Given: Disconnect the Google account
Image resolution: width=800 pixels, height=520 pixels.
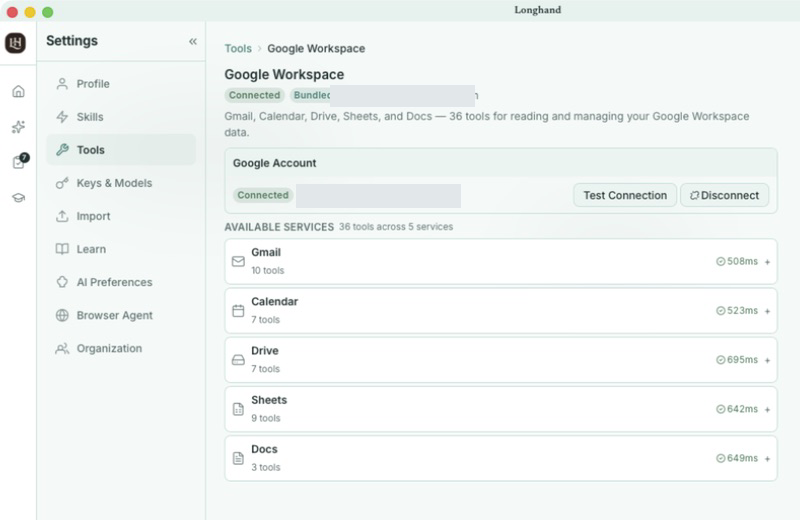Looking at the screenshot, I should [724, 195].
